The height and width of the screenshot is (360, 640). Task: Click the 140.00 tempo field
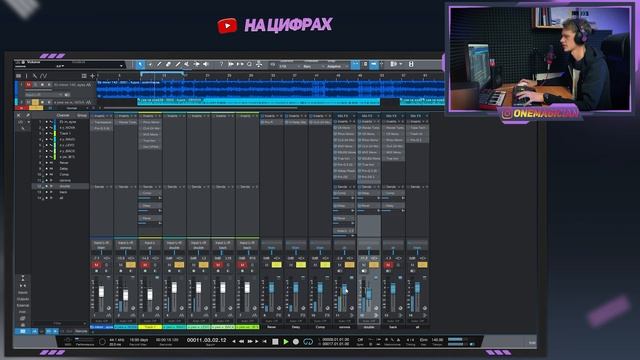click(x=437, y=340)
